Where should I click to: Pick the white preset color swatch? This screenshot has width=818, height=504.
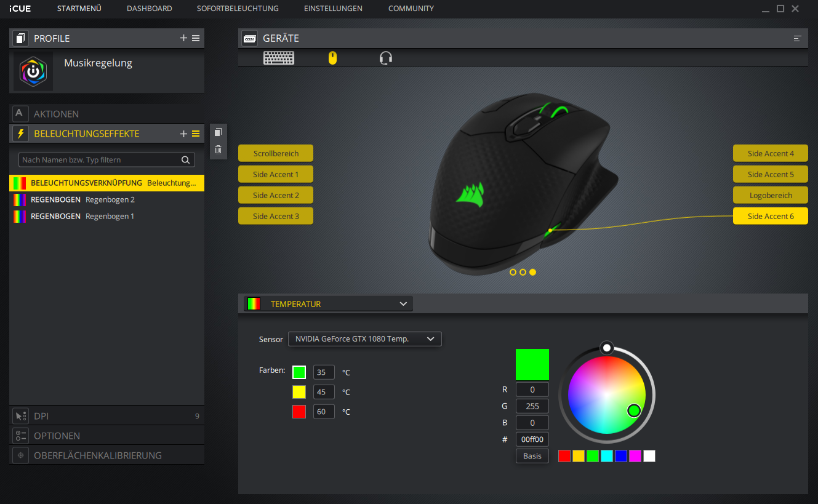[x=649, y=456]
